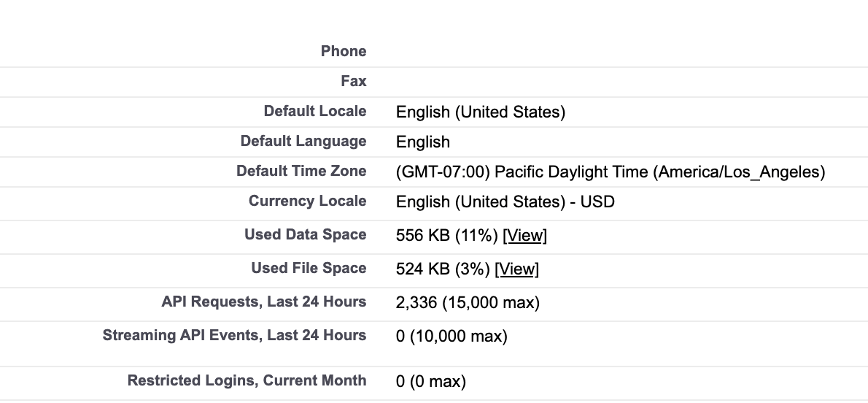Select the Phone field label

pos(344,51)
